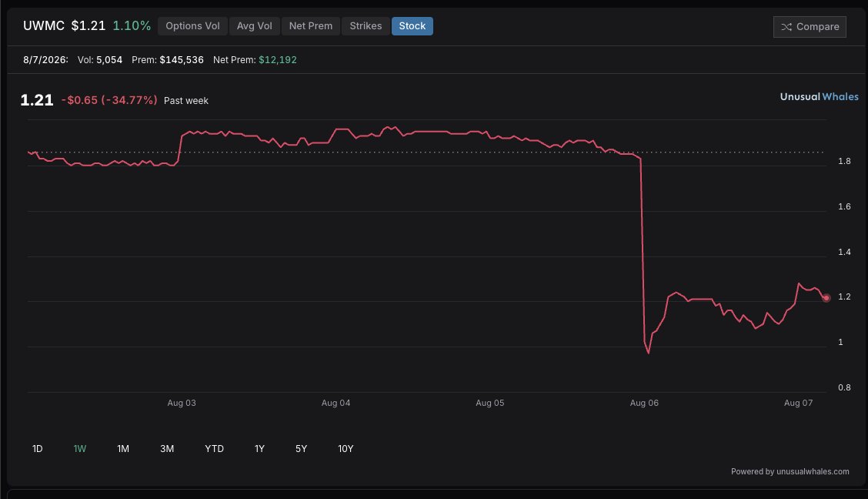Switch to the Avg Vol tab
The height and width of the screenshot is (499, 868).
coord(254,26)
